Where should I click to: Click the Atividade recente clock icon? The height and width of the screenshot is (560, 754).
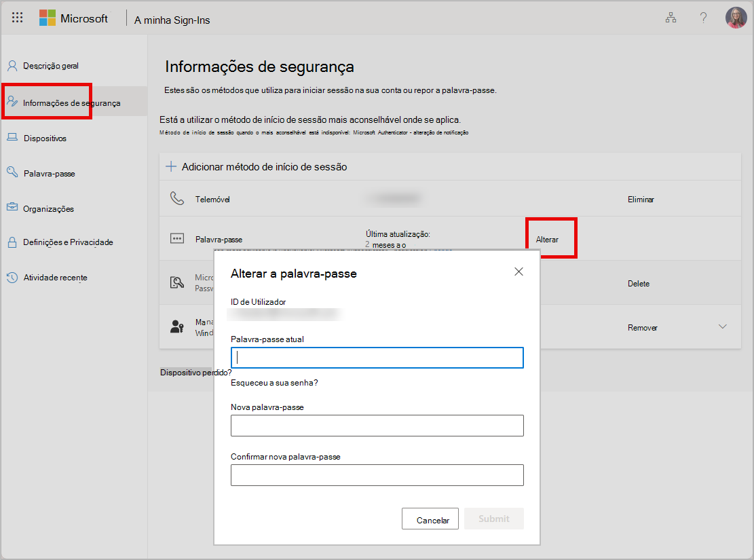point(12,278)
